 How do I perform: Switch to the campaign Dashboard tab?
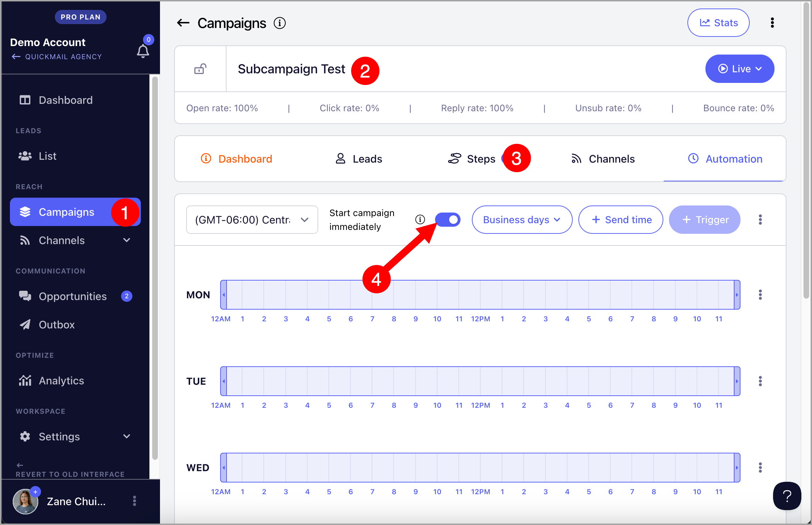236,159
